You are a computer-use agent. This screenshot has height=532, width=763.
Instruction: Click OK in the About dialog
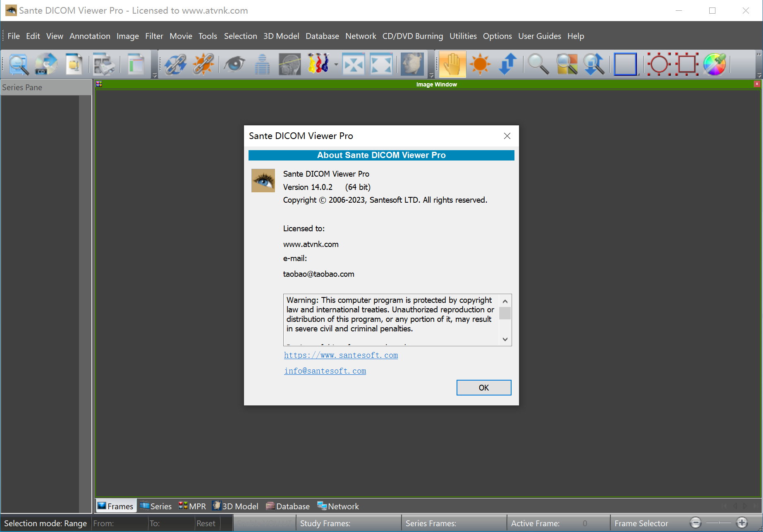pos(484,388)
